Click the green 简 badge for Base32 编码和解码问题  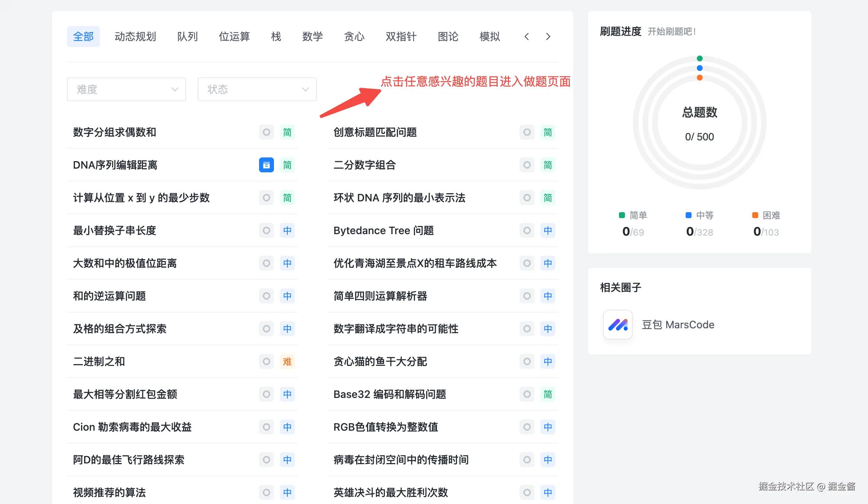tap(548, 394)
